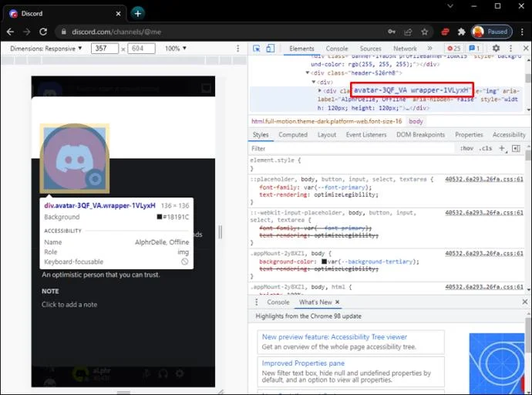Viewport: 532px width, 395px height.
Task: Toggle the device toolbar
Action: [x=271, y=49]
